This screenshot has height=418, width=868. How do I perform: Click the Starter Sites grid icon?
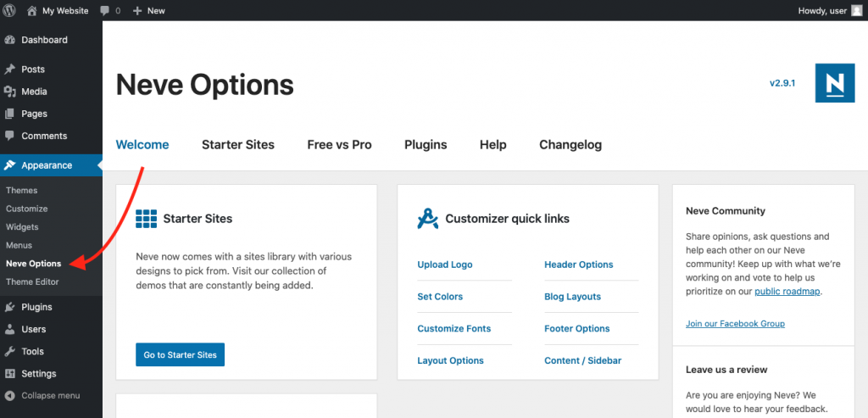[x=146, y=219]
